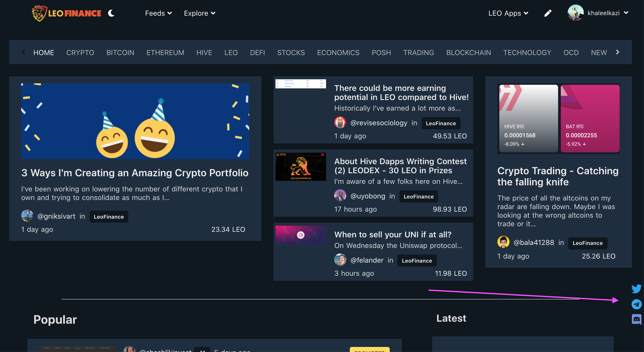
Task: Open the Discord social icon
Action: (x=637, y=319)
